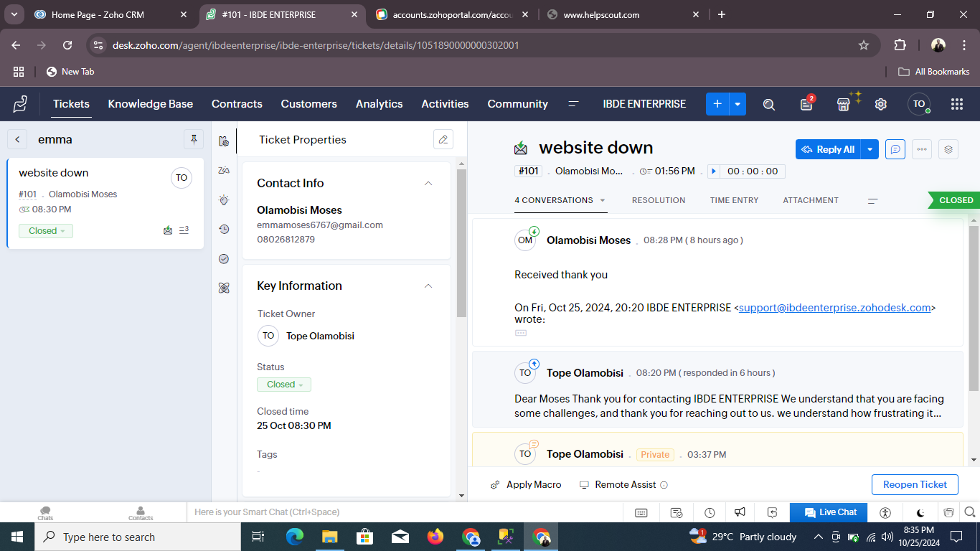This screenshot has height=551, width=980.
Task: Open the Zia assistant sidebar icon
Action: tap(224, 170)
